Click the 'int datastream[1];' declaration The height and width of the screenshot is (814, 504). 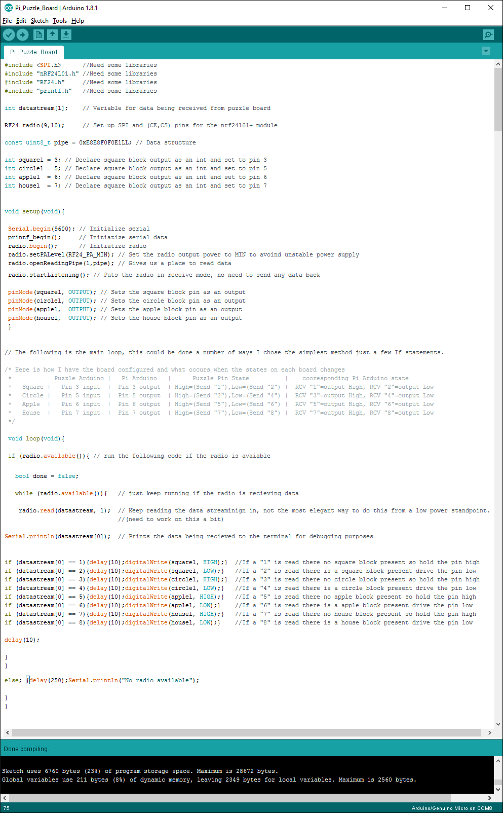click(36, 108)
